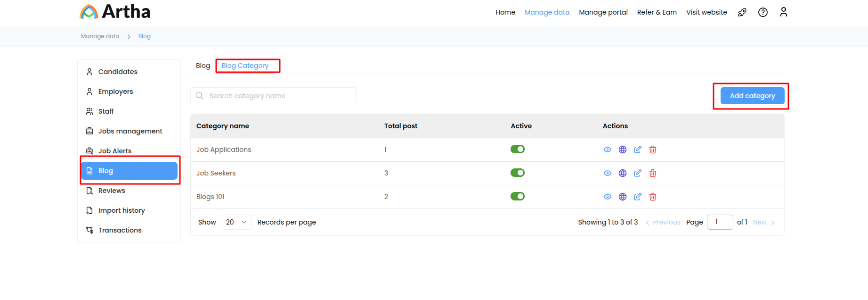Open Manage portal in top navigation
This screenshot has height=300, width=868.
coord(603,12)
